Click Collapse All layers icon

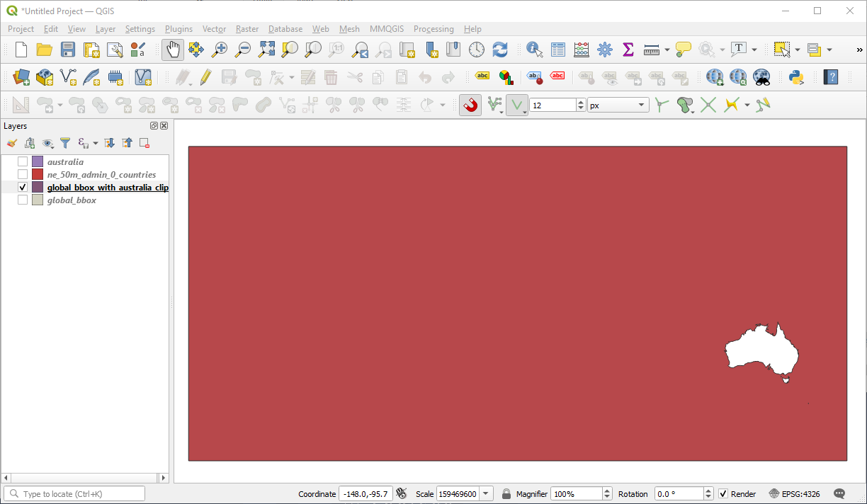127,143
